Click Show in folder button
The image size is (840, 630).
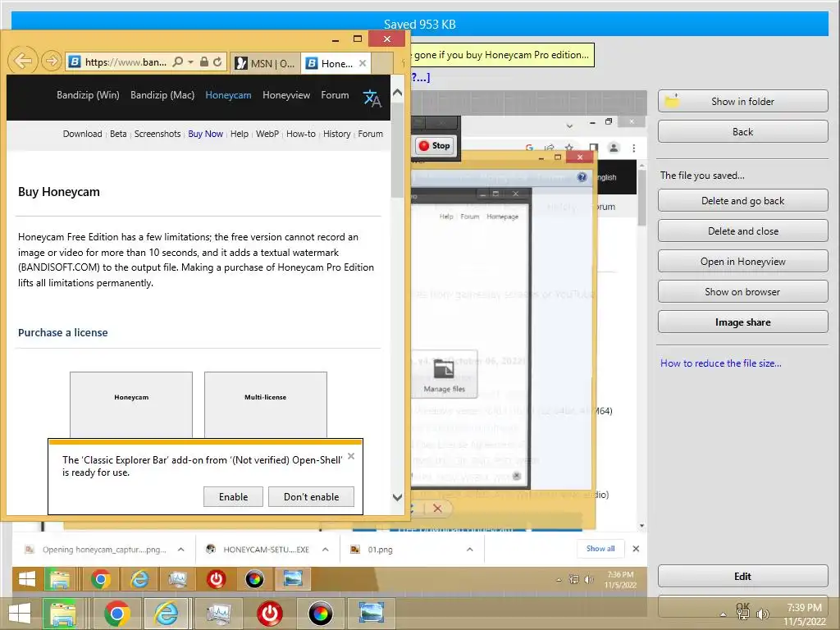pyautogui.click(x=743, y=101)
